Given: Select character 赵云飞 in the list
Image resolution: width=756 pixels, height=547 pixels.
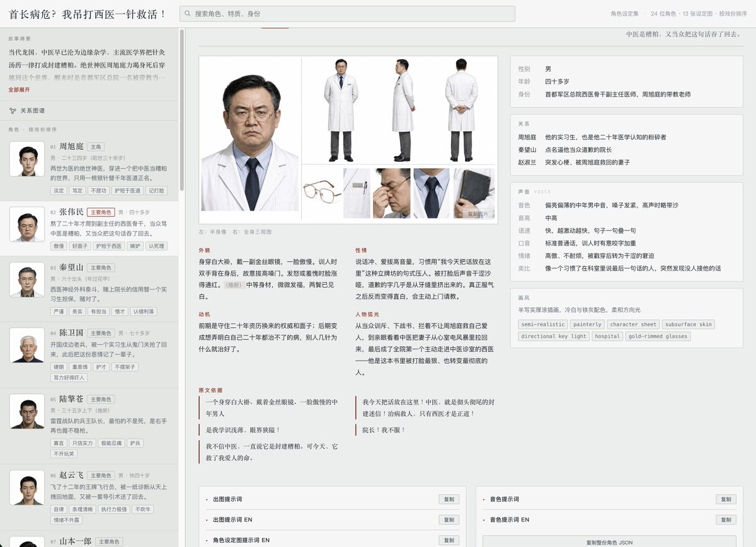Looking at the screenshot, I should (x=89, y=497).
